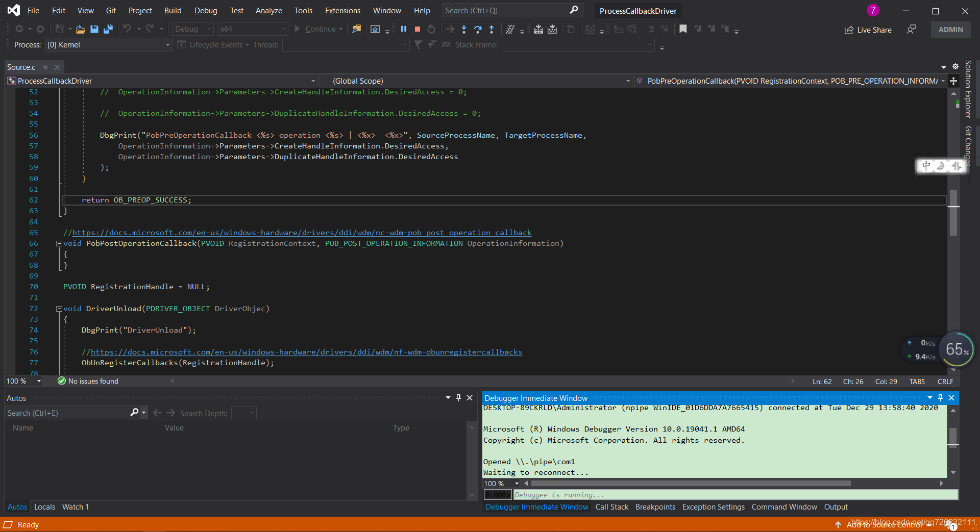The image size is (980, 532).
Task: Click the Step Over debug icon
Action: point(478,29)
